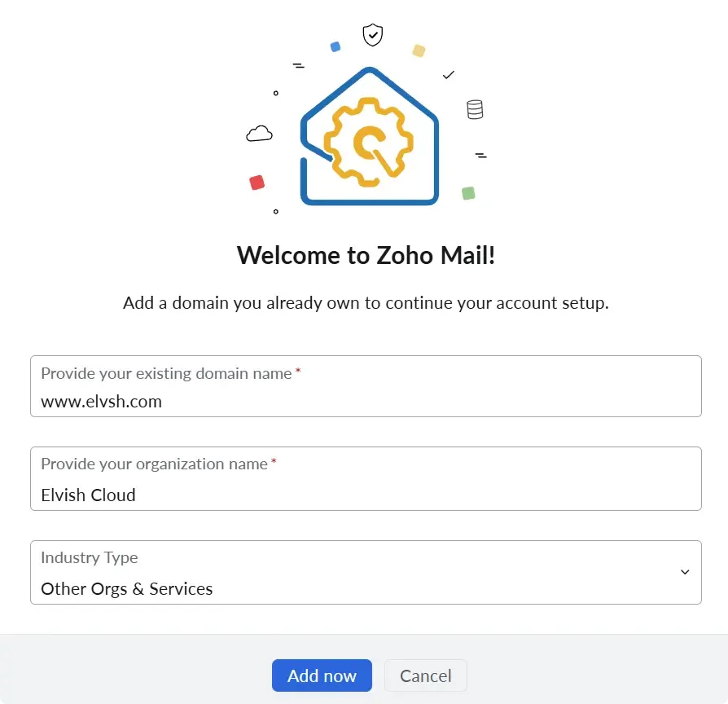Focus the organization name field
This screenshot has width=728, height=704.
[366, 495]
